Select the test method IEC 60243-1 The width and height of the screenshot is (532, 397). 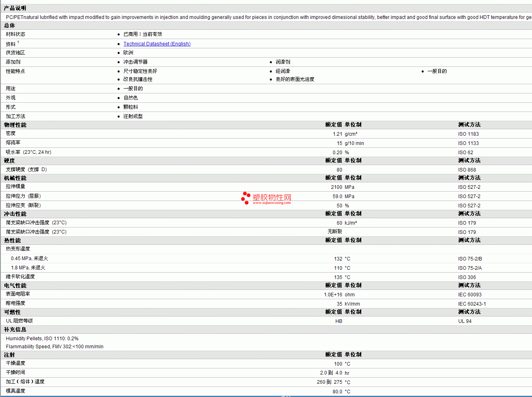click(472, 304)
